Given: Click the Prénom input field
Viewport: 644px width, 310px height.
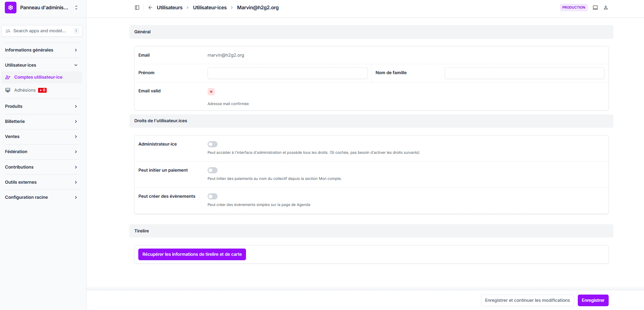Looking at the screenshot, I should [x=287, y=73].
